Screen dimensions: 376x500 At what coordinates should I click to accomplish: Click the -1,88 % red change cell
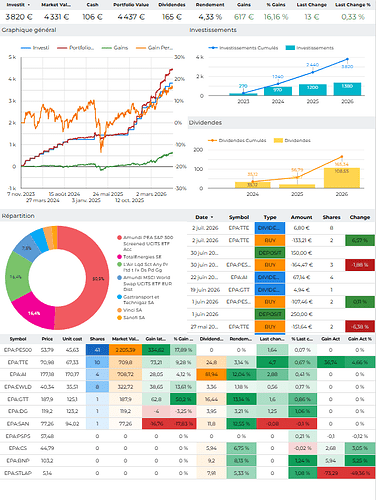(360, 265)
